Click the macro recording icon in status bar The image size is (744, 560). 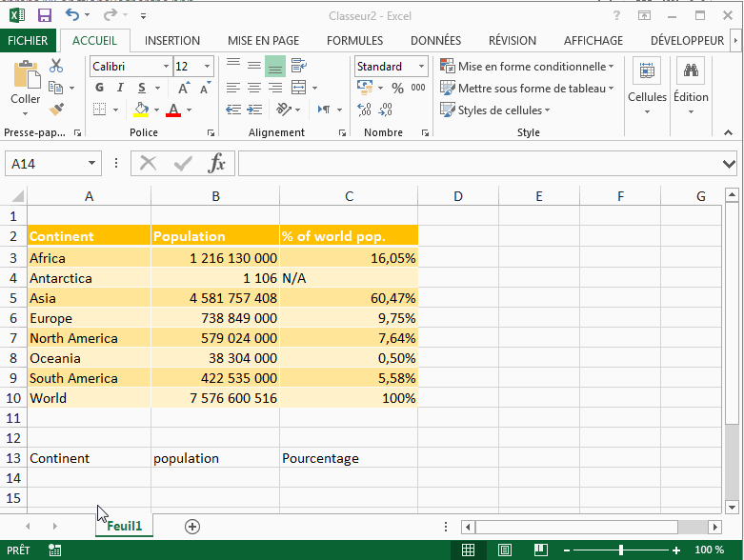(x=55, y=550)
